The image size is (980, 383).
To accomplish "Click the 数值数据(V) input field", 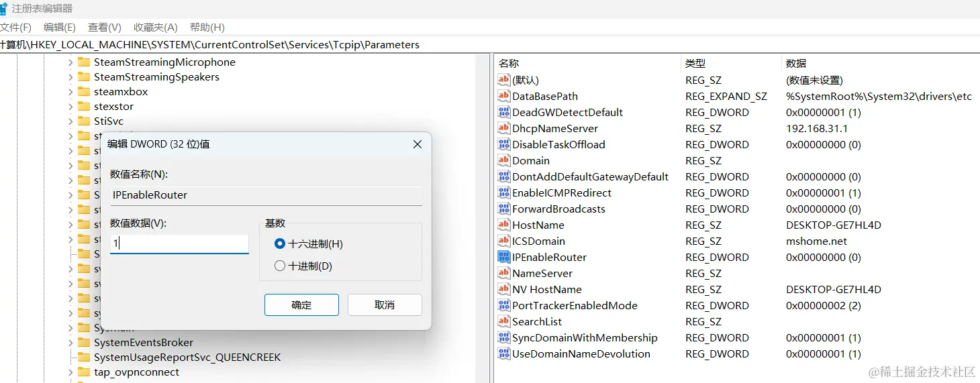I will click(179, 243).
